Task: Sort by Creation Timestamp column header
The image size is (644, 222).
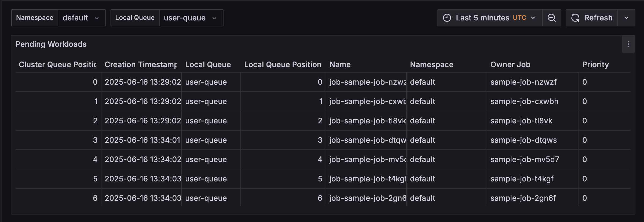Action: (141, 65)
